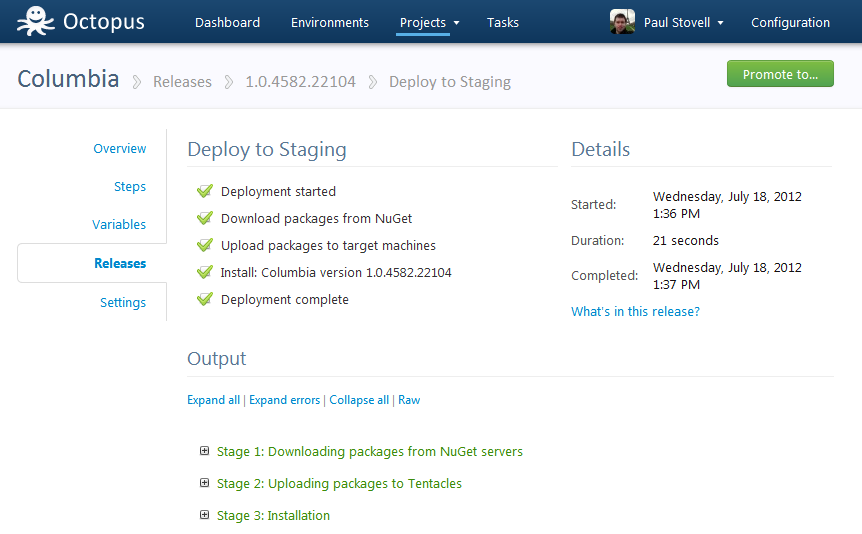
Task: Click Stage 2: Uploading packages to Tentacles
Action: click(x=339, y=483)
